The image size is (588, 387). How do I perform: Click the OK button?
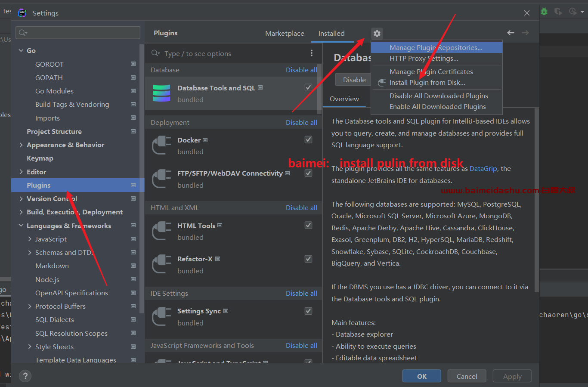pyautogui.click(x=422, y=376)
